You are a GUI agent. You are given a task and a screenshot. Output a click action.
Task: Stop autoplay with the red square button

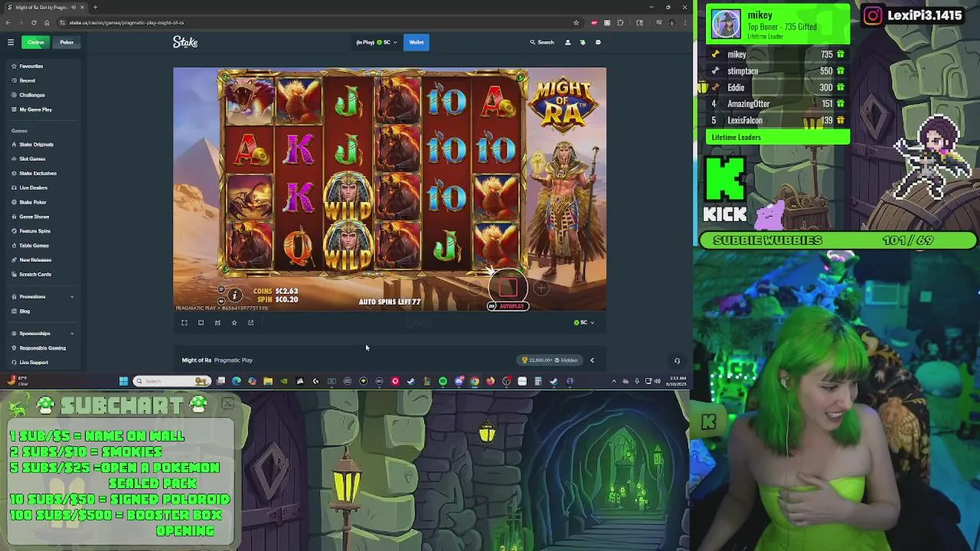point(508,288)
